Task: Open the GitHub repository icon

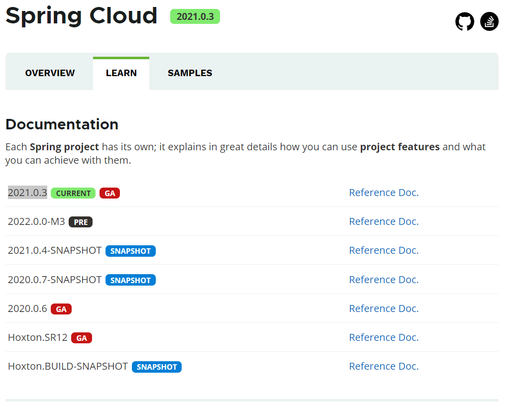Action: [464, 21]
